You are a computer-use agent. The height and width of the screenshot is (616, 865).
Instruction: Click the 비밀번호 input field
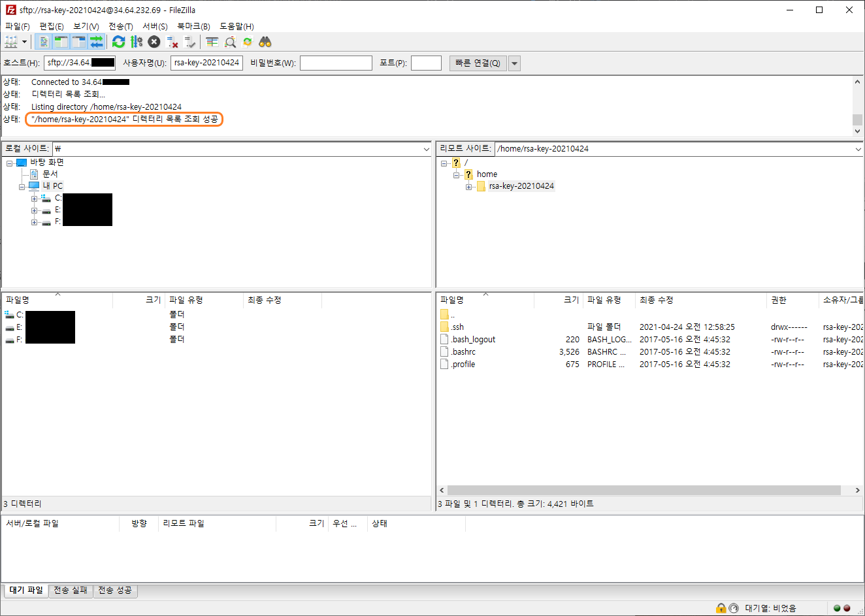pyautogui.click(x=336, y=63)
